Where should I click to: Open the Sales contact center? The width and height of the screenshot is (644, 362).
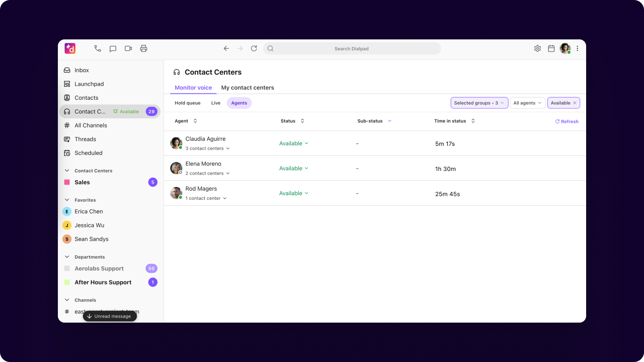coord(109,182)
